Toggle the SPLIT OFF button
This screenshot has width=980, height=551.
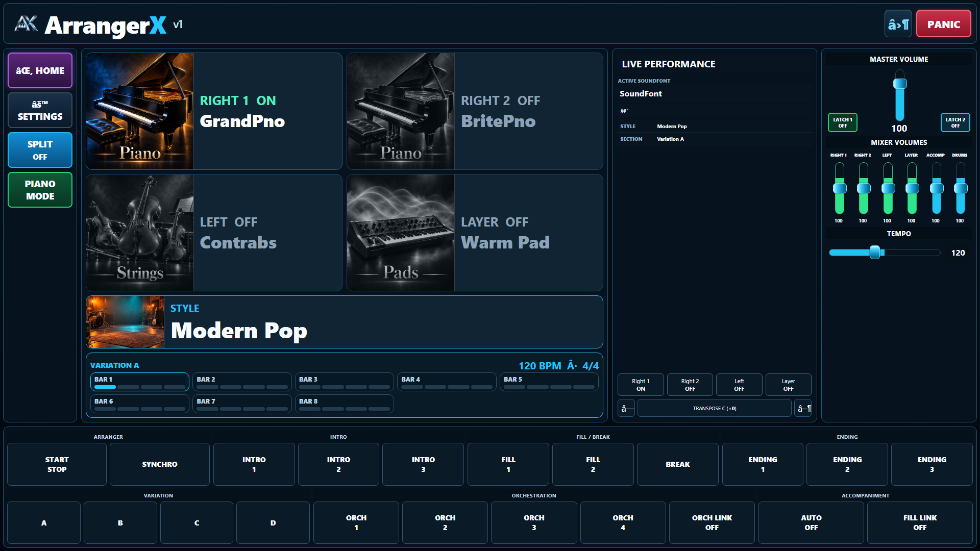coord(40,150)
